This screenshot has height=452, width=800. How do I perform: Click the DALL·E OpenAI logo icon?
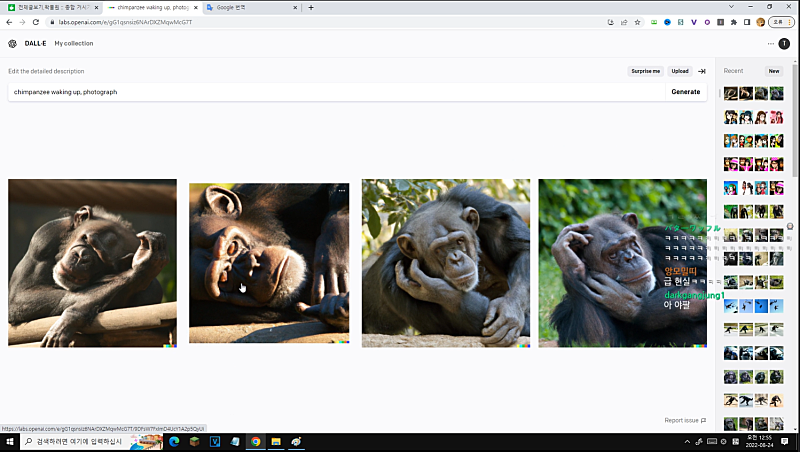[12, 44]
